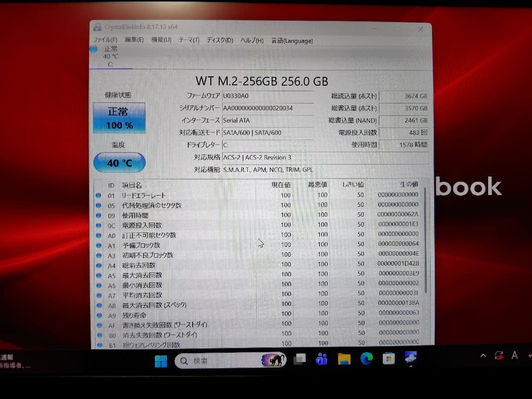Open the Windows Start menu
Image resolution: width=532 pixels, height=399 pixels.
[x=161, y=361]
